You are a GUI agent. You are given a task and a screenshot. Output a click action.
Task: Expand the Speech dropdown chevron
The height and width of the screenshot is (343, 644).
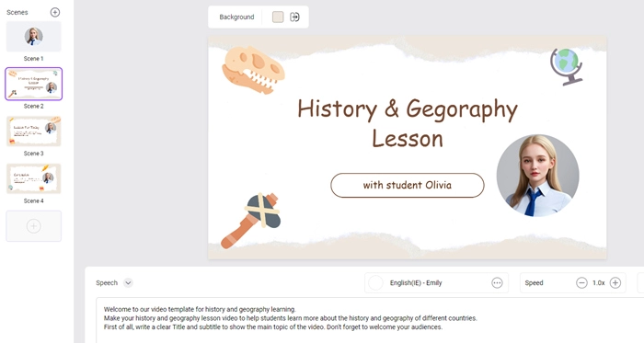[128, 282]
